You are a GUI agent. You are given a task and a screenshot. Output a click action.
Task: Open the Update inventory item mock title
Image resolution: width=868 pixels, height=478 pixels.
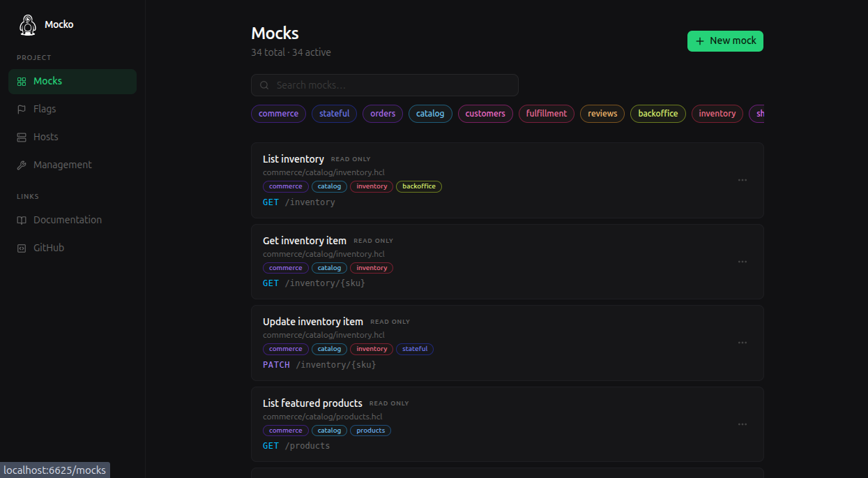coord(313,322)
